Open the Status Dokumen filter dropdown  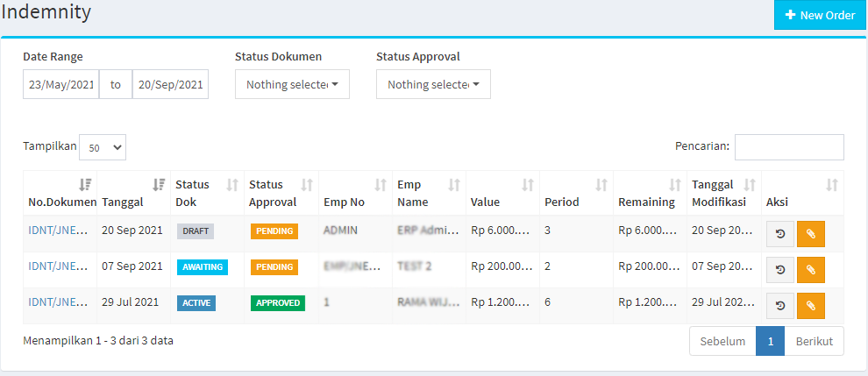point(292,84)
